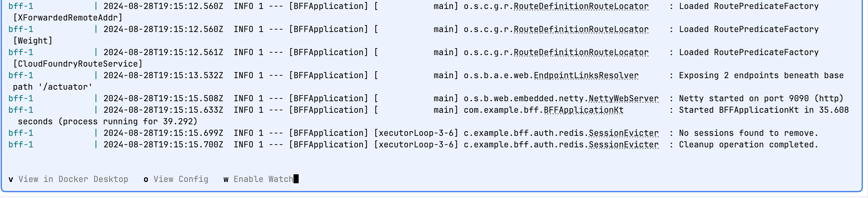Click 'seconds (process running for 39.292)' text
868x198 pixels.
point(107,121)
